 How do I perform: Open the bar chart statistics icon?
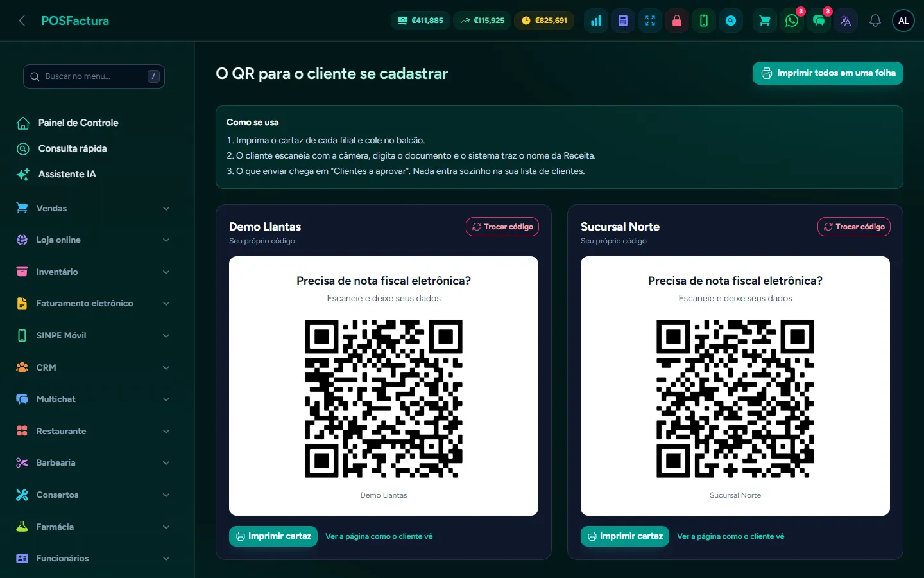click(596, 21)
